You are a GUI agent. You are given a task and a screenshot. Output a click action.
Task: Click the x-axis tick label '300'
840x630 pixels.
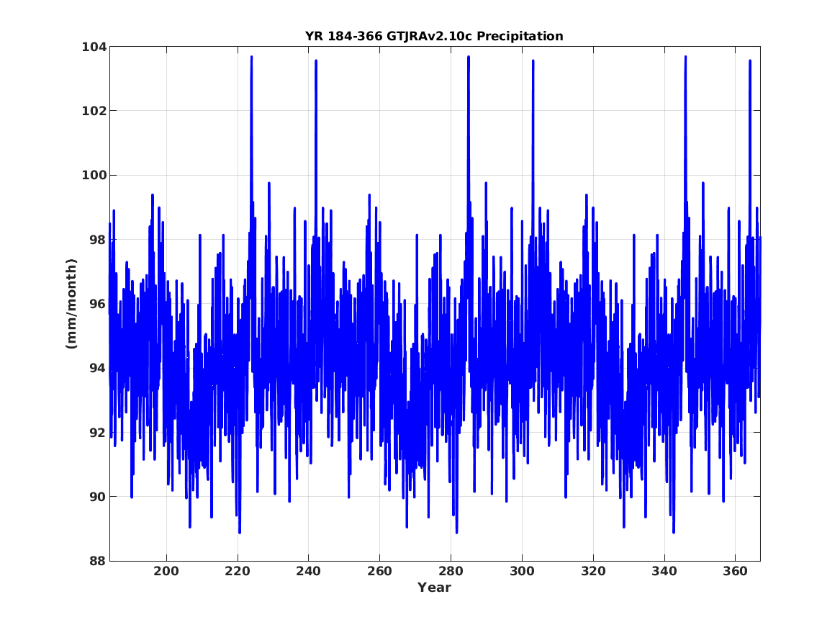522,572
